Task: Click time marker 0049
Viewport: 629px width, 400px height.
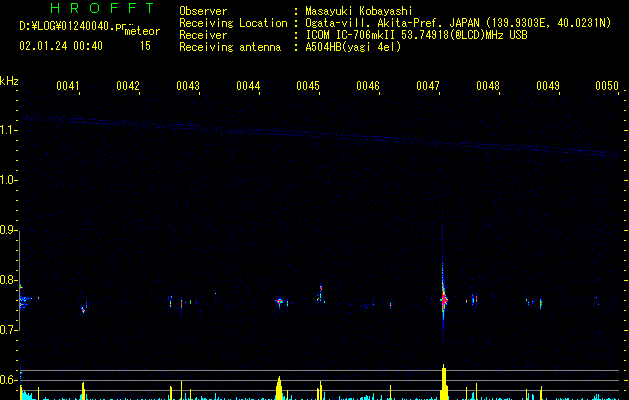Action: click(x=548, y=85)
